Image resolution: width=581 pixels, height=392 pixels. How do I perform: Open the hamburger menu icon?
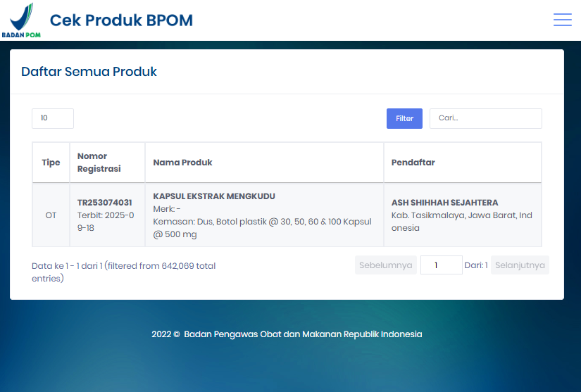563,20
